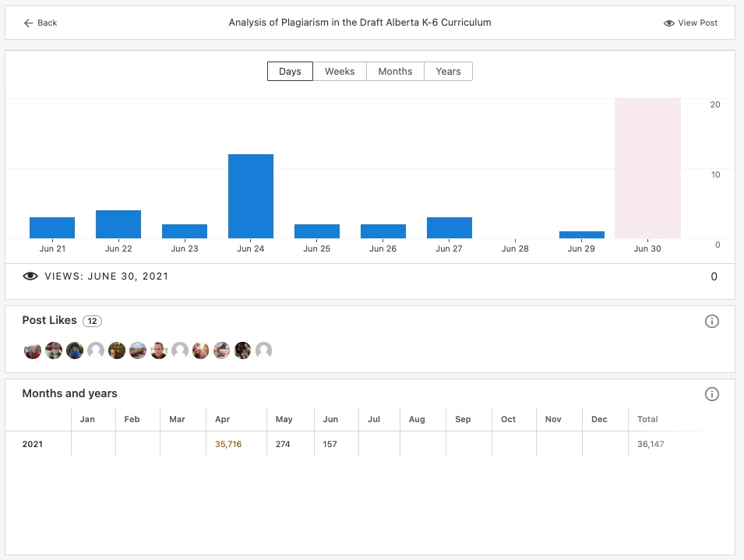
Task: Switch to Weeks view
Action: pyautogui.click(x=340, y=72)
